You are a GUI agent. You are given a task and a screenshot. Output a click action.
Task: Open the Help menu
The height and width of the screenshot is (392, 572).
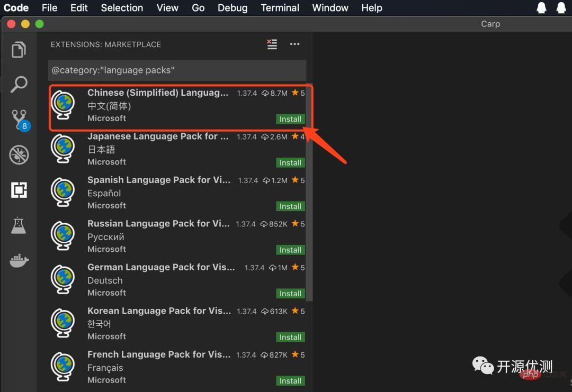[372, 7]
